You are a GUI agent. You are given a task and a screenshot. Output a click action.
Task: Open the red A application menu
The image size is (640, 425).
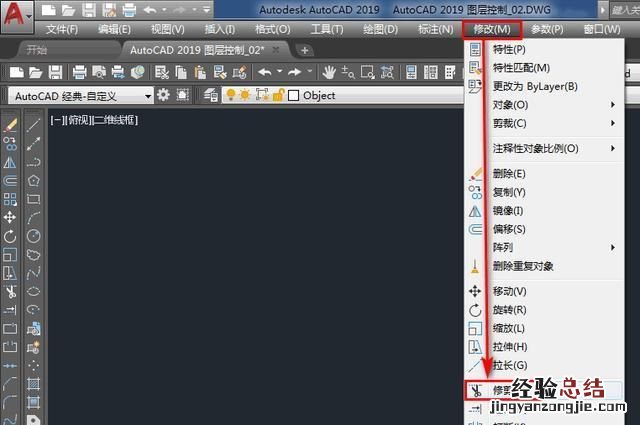[17, 16]
